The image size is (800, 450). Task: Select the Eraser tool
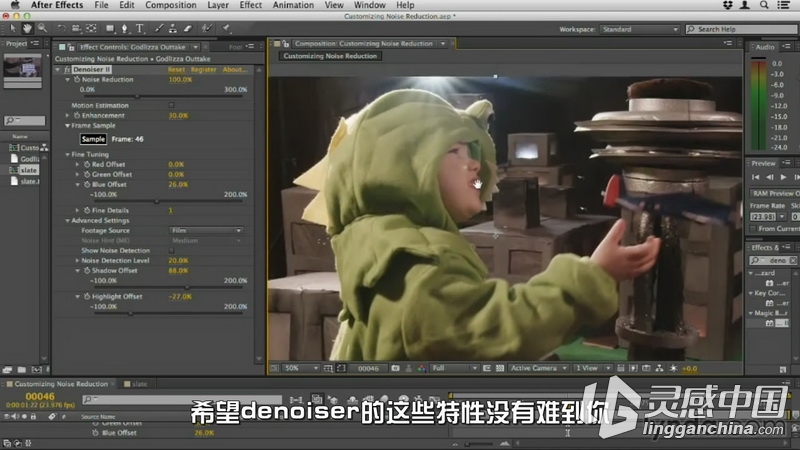tap(188, 29)
